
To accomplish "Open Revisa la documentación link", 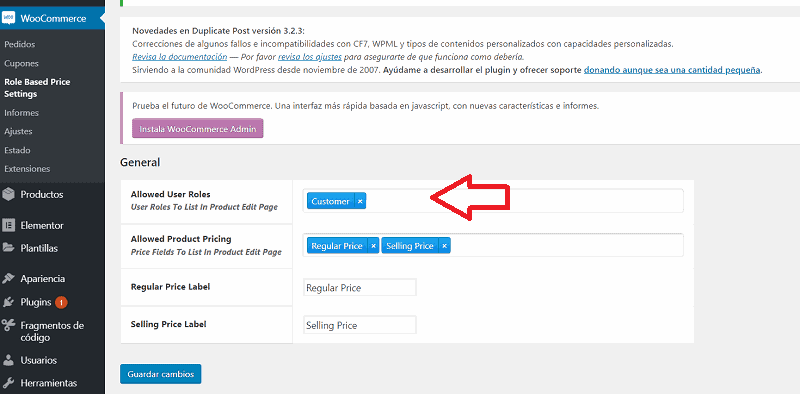I will (x=180, y=56).
